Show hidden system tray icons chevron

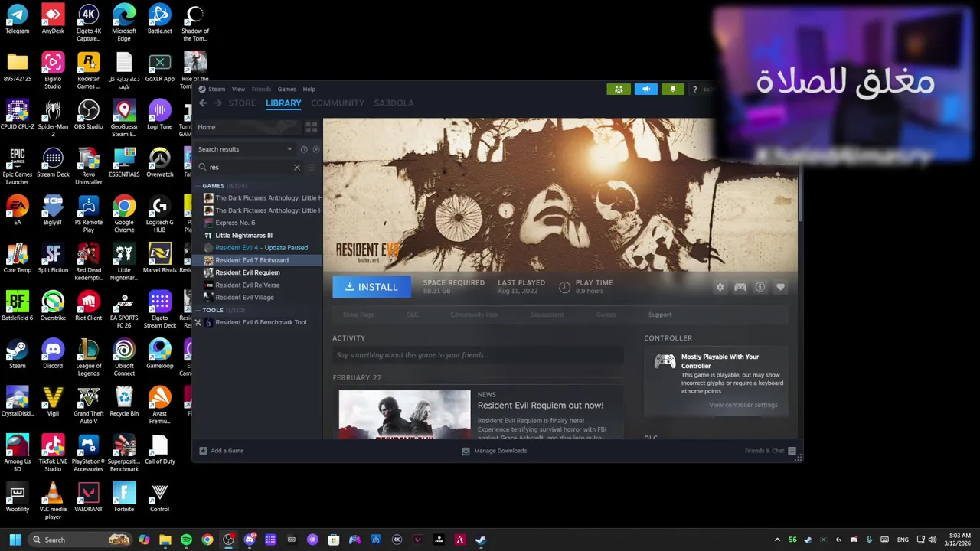[777, 540]
